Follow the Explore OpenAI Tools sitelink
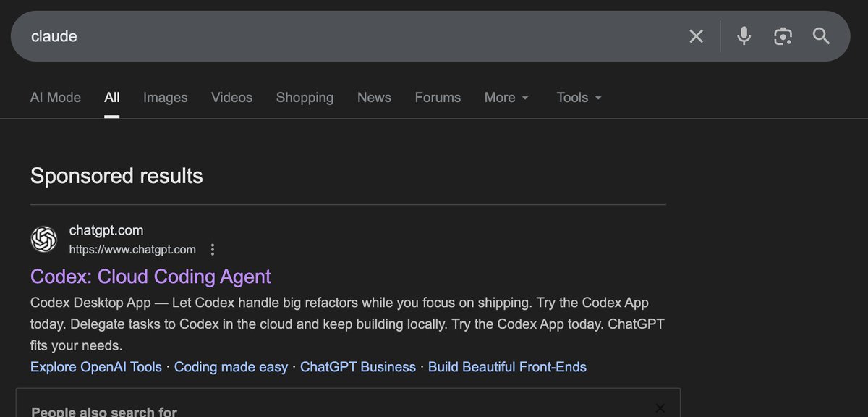Image resolution: width=868 pixels, height=417 pixels. tap(96, 367)
